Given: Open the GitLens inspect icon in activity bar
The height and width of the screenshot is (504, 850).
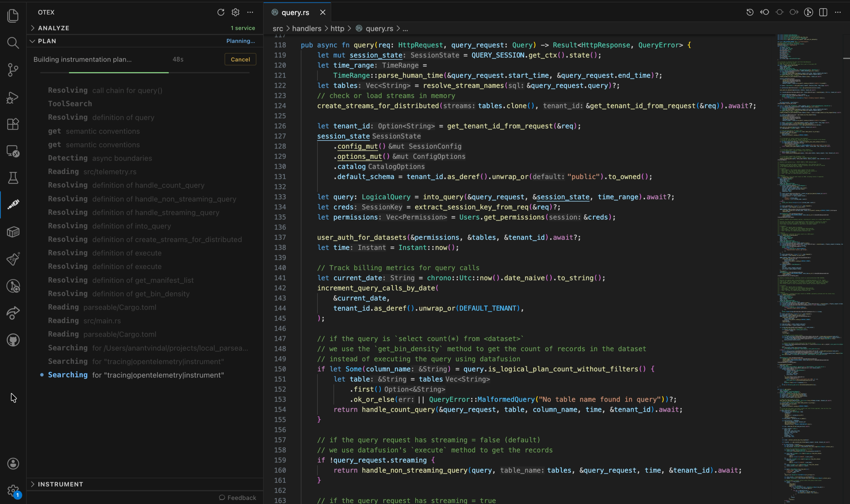Looking at the screenshot, I should pos(13,286).
